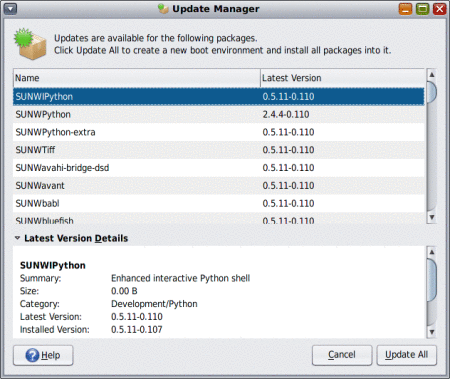450x379 pixels.
Task: Select the SUNWavahi-bridge-dsd row
Action: (x=219, y=168)
